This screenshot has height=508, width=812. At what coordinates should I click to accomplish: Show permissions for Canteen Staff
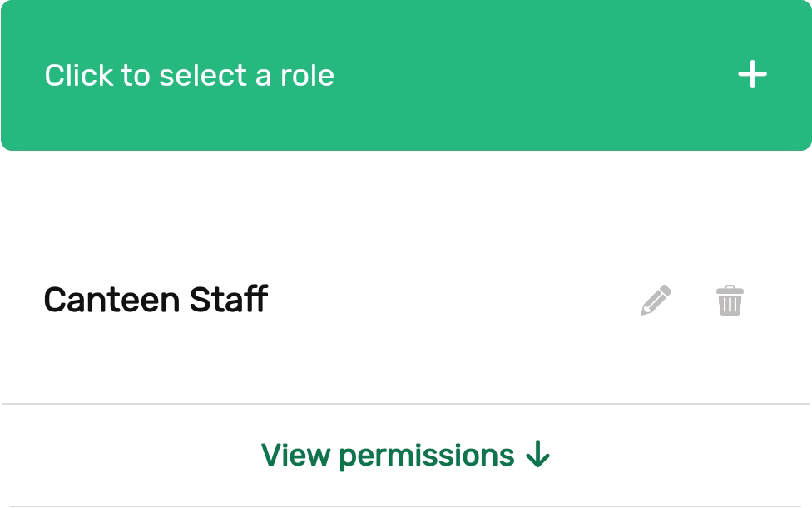tap(405, 456)
